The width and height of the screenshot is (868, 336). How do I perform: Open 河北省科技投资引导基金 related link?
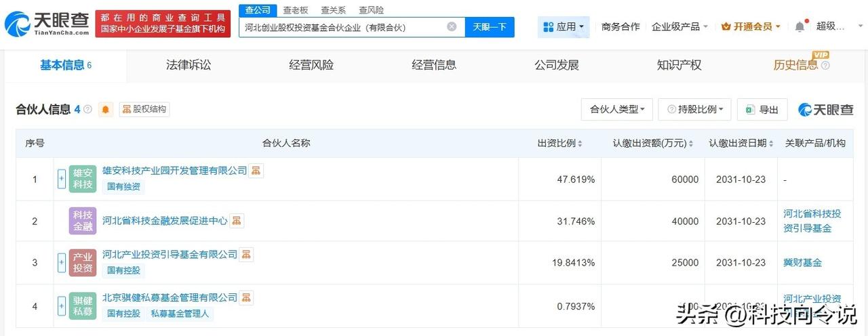click(812, 221)
